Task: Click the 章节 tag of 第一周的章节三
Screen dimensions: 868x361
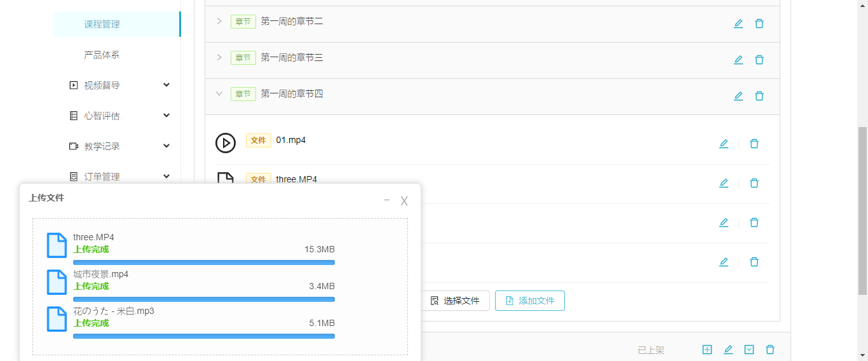Action: coord(243,58)
